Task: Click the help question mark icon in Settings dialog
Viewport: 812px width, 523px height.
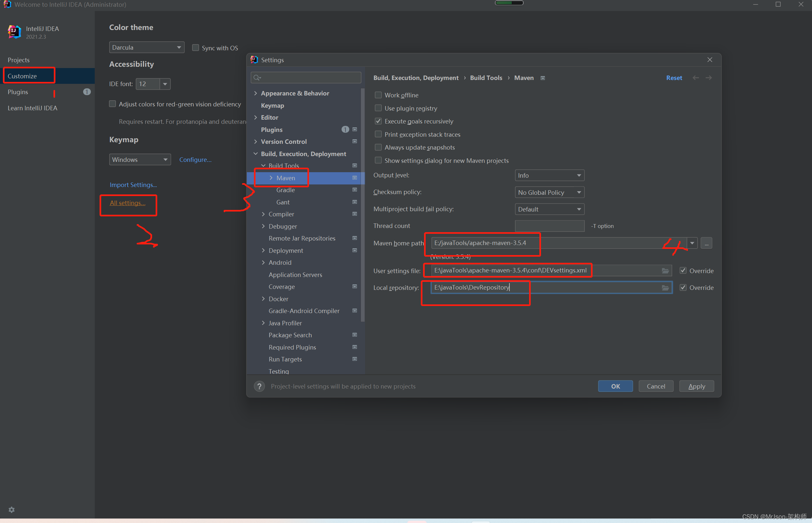Action: pyautogui.click(x=259, y=386)
